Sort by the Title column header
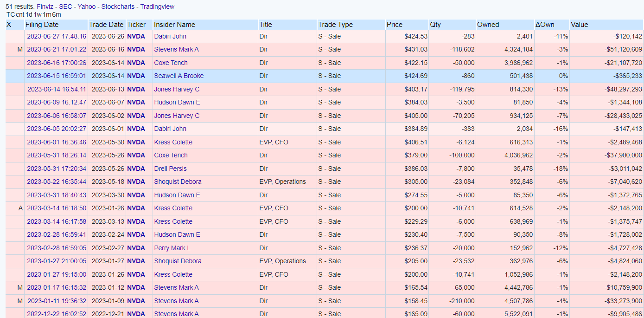 point(266,25)
